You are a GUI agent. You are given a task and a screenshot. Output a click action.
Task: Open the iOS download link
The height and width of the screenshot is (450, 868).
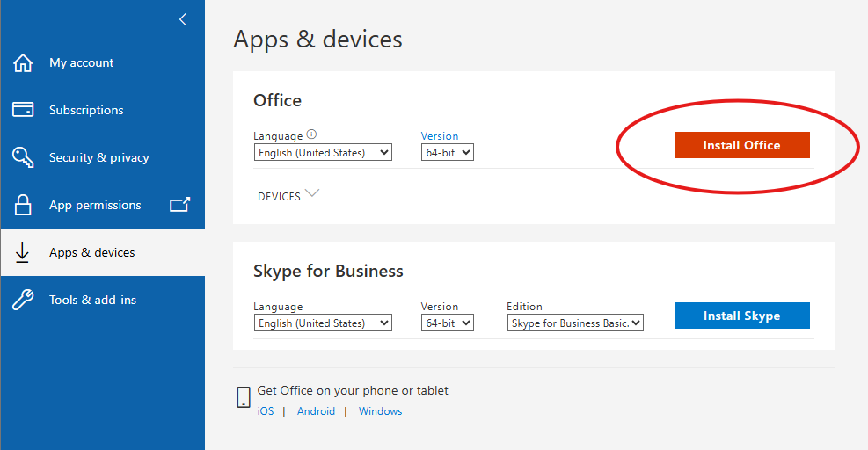[x=266, y=411]
